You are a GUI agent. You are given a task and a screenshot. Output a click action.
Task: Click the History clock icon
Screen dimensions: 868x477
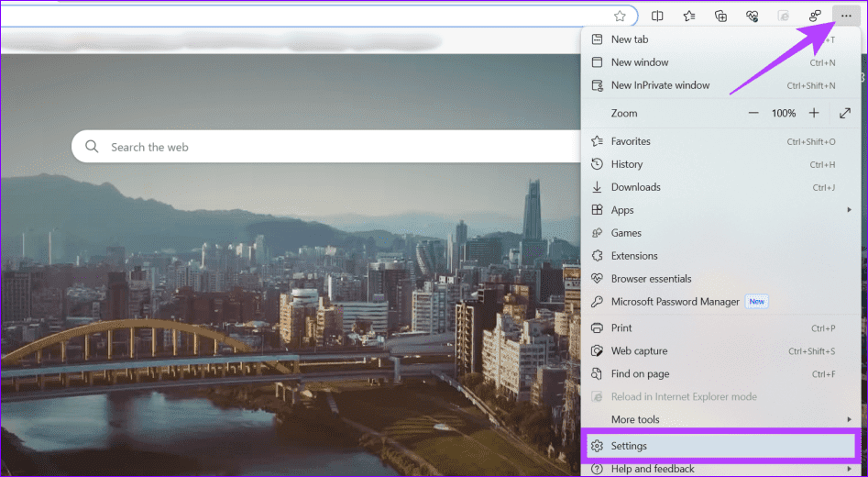[597, 164]
